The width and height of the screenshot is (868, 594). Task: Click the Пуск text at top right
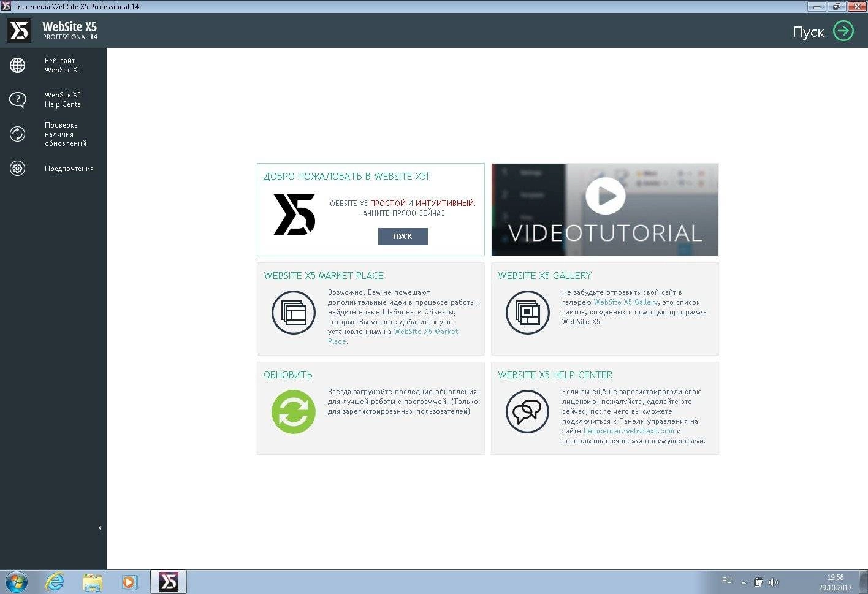pos(809,32)
